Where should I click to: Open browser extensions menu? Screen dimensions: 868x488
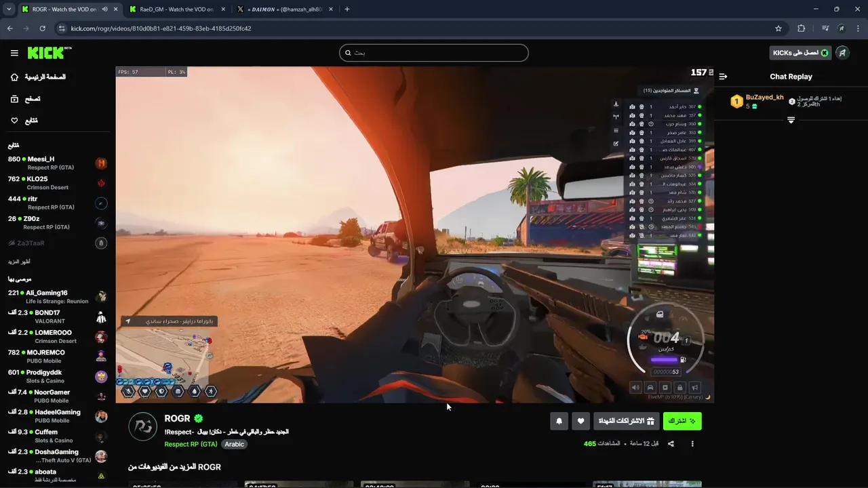[802, 28]
